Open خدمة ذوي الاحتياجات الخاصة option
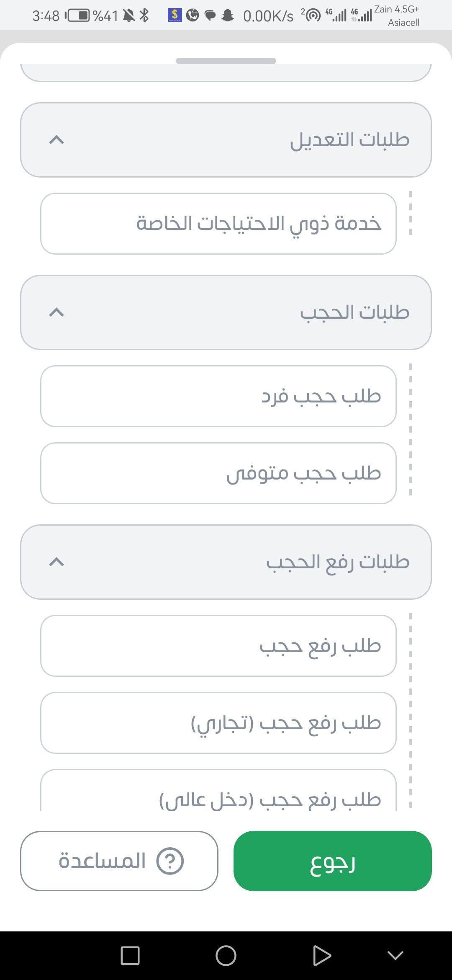Screen dimensions: 452x980 [218, 224]
